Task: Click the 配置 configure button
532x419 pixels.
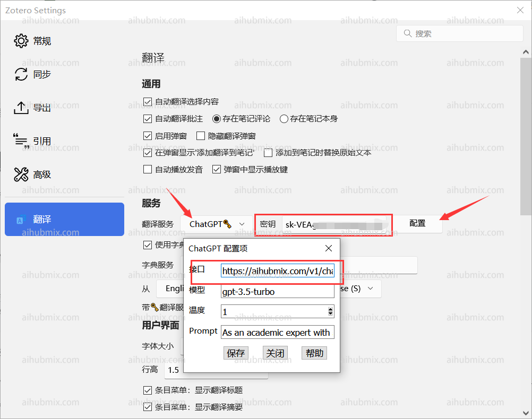Action: [417, 223]
